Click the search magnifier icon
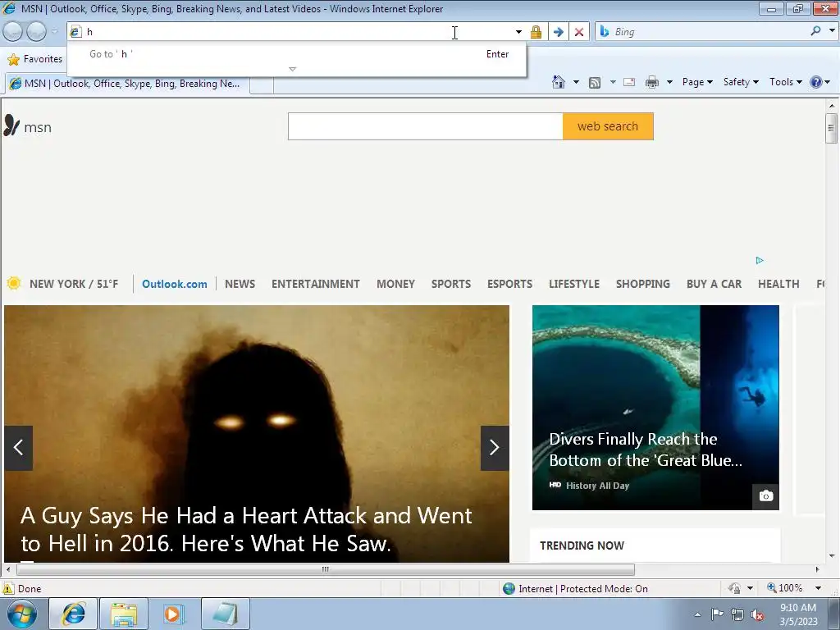 [816, 31]
